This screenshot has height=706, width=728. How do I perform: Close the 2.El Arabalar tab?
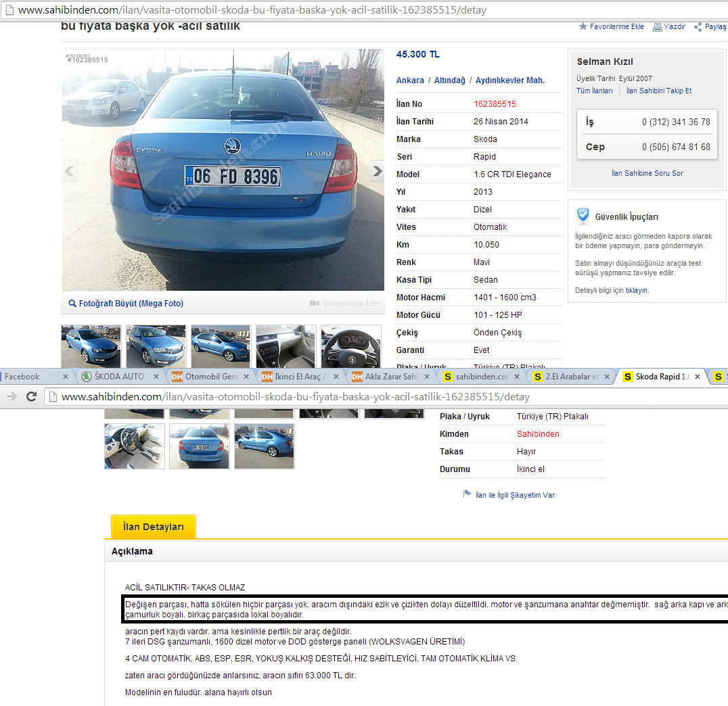(x=607, y=377)
